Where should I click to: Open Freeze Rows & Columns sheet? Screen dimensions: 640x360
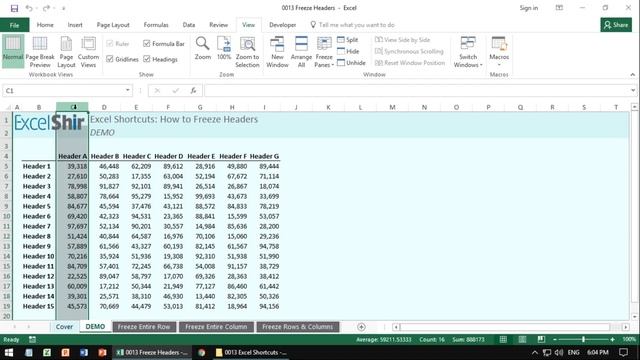(298, 327)
